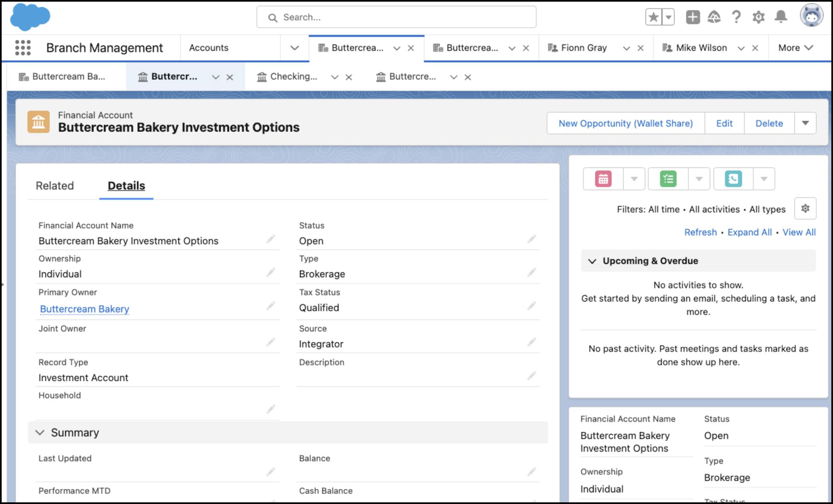Edit the Source field pencil icon
The width and height of the screenshot is (833, 504).
click(x=531, y=342)
